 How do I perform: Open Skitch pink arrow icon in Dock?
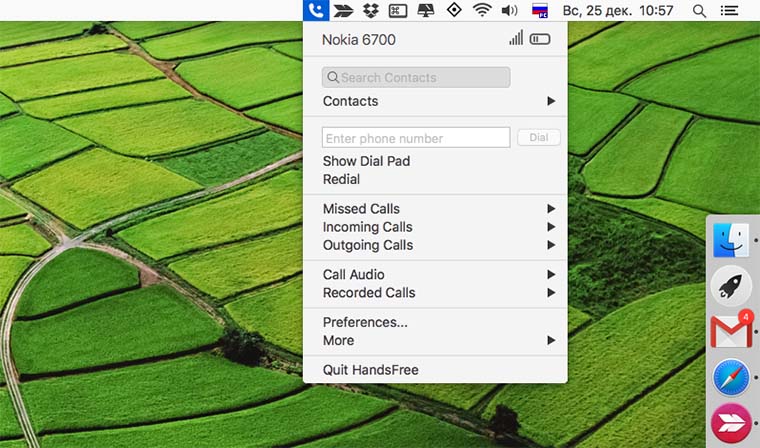(x=731, y=423)
